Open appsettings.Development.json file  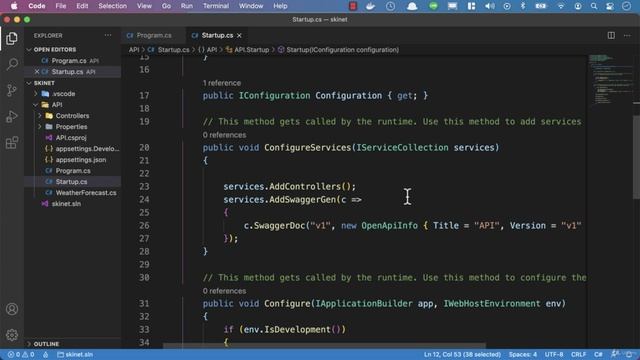[87, 149]
